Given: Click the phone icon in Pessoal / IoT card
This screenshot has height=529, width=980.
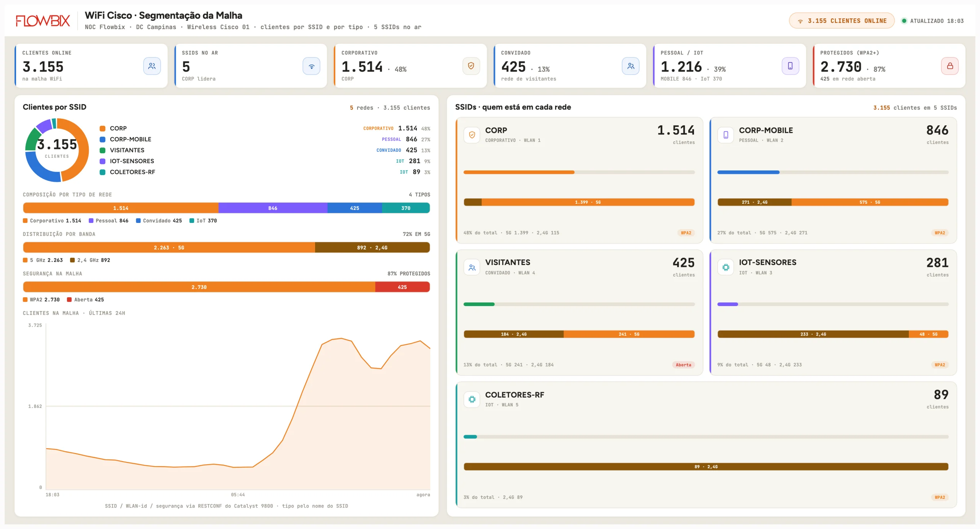Looking at the screenshot, I should click(790, 66).
